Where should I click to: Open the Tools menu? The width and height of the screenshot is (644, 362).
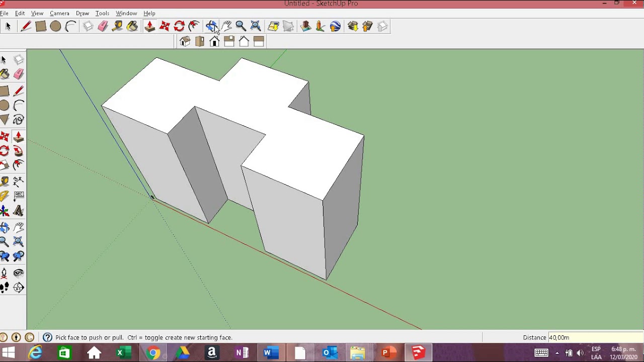pyautogui.click(x=102, y=13)
